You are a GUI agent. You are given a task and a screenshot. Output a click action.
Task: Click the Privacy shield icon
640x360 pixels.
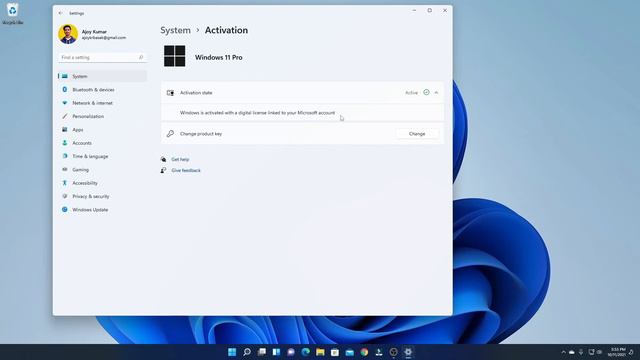pos(64,196)
